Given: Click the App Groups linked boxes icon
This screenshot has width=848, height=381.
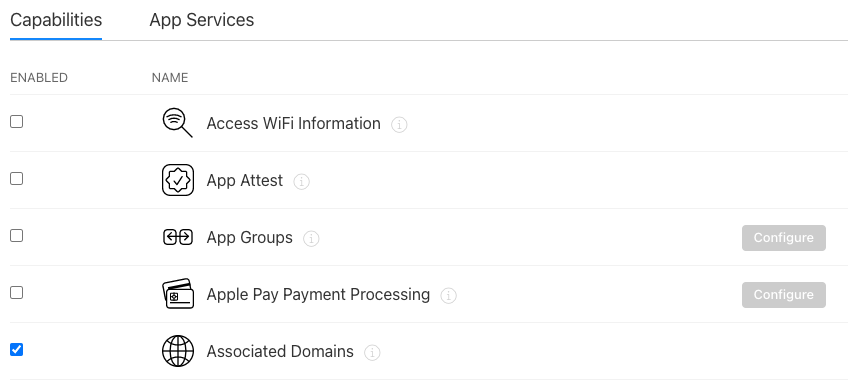Looking at the screenshot, I should pyautogui.click(x=178, y=237).
